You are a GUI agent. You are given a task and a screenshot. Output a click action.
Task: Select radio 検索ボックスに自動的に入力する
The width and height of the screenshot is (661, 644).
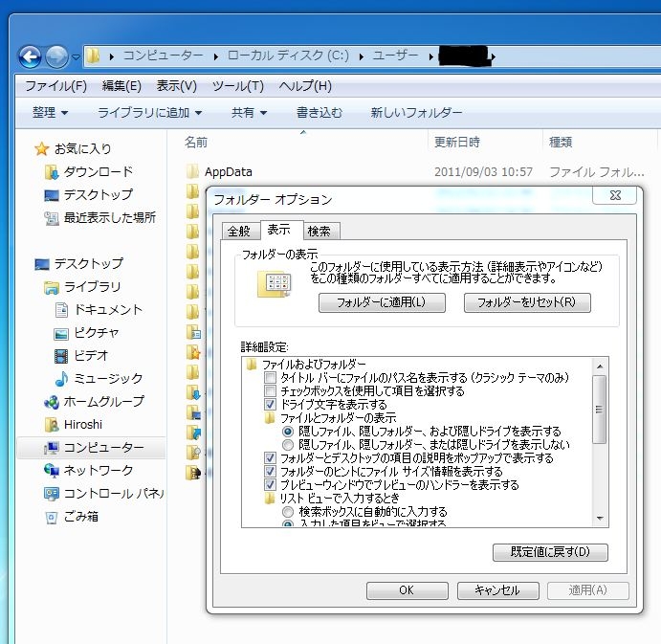click(288, 512)
